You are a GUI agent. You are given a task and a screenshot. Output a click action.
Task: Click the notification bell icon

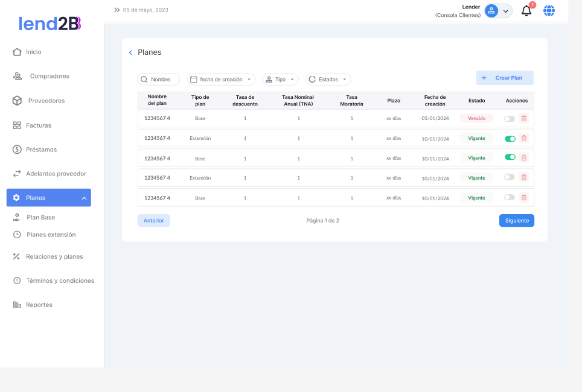click(526, 11)
